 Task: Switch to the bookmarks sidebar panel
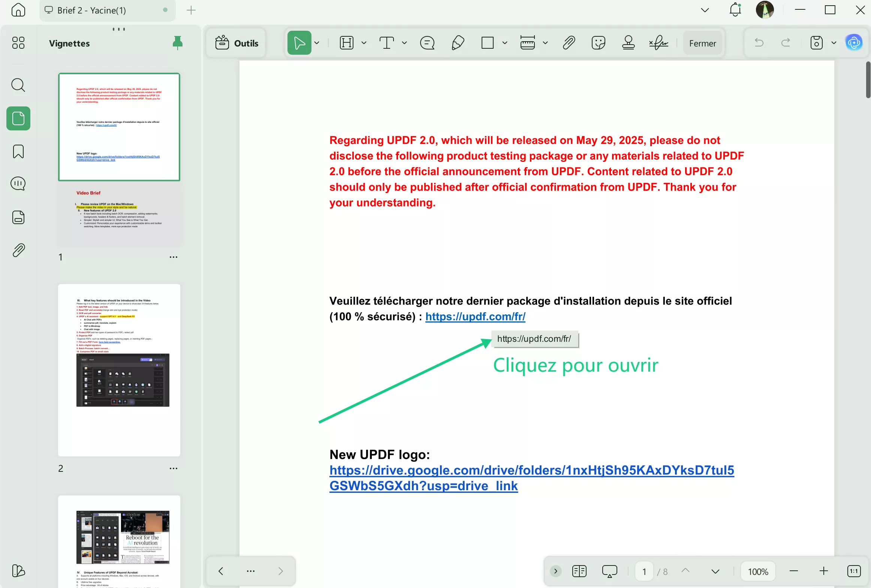click(x=18, y=151)
